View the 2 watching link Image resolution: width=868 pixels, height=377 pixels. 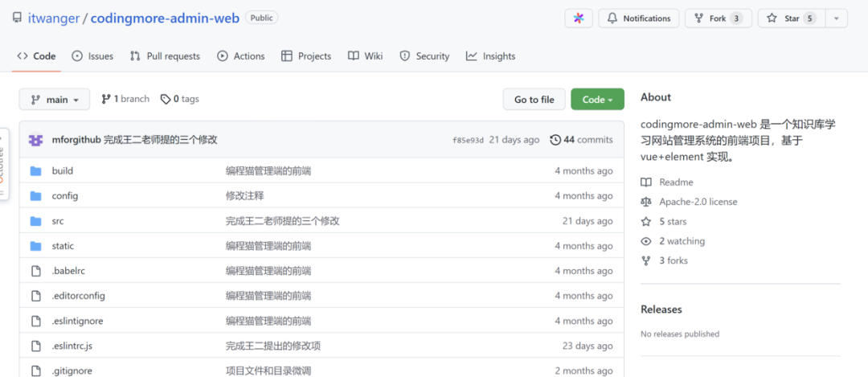pyautogui.click(x=674, y=241)
